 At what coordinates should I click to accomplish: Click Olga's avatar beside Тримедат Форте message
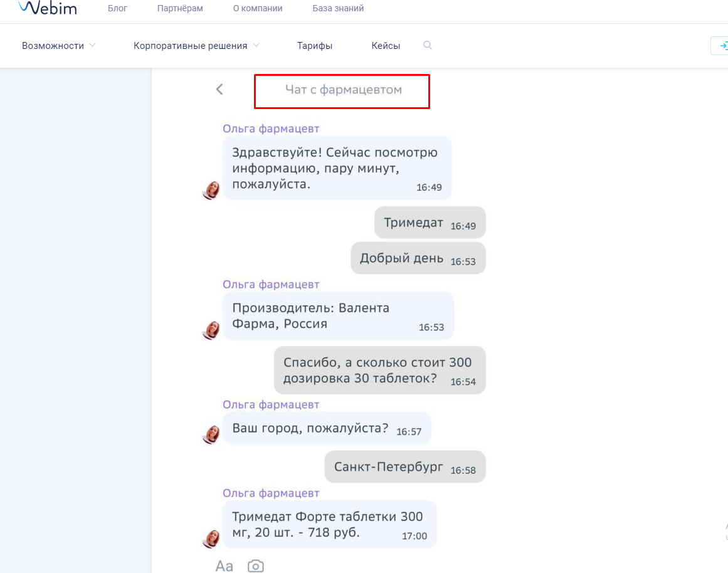(x=211, y=539)
